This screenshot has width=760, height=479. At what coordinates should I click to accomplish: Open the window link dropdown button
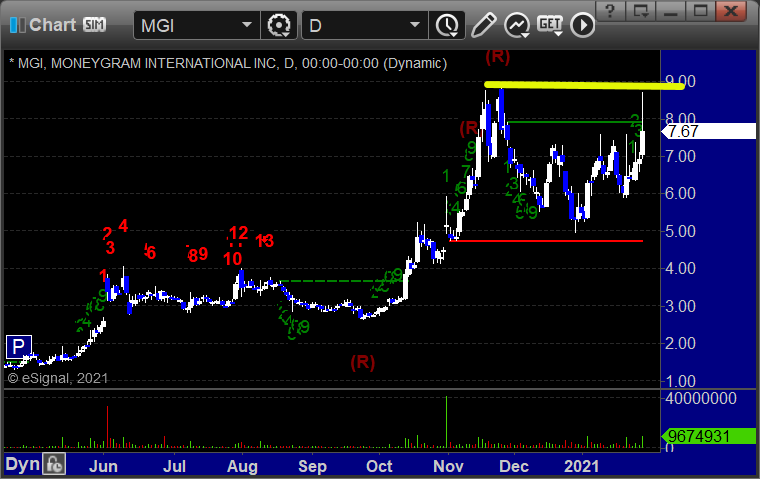point(641,10)
